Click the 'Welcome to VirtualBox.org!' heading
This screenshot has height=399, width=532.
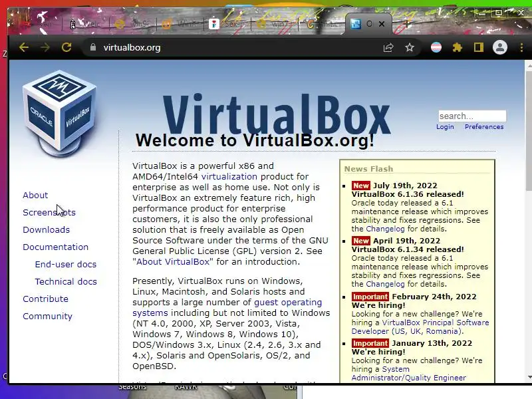255,140
